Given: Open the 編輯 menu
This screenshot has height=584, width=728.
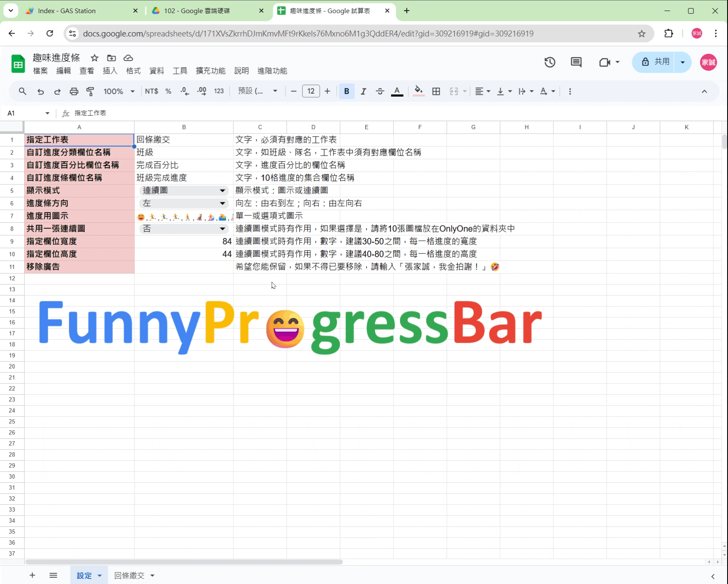Looking at the screenshot, I should [64, 71].
